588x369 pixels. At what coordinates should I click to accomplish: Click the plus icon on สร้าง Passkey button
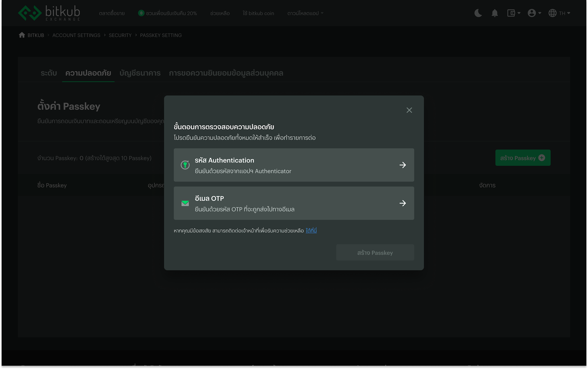[542, 158]
